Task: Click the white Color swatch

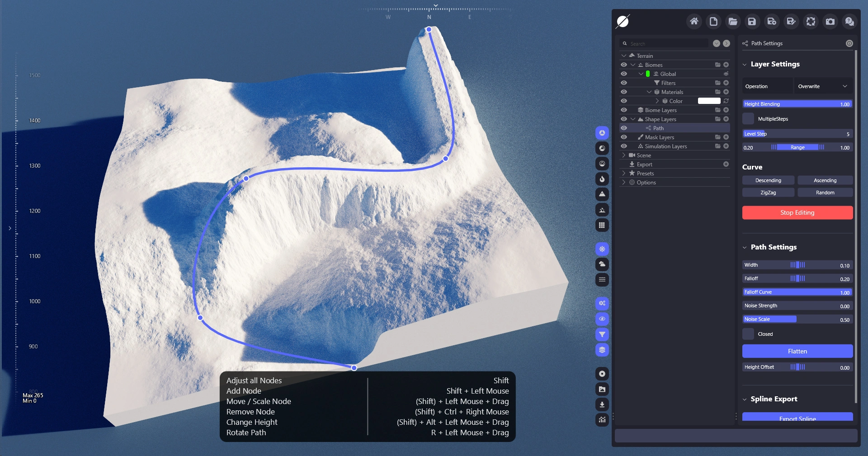Action: point(709,101)
